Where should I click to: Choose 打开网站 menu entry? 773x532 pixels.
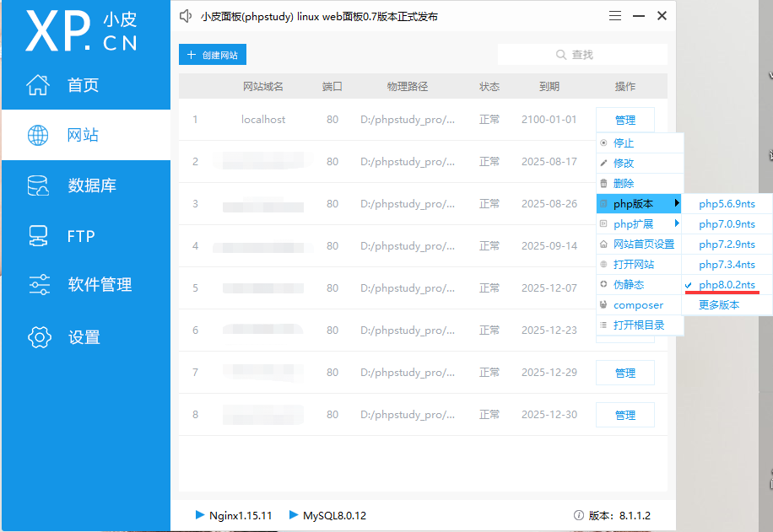tap(639, 264)
